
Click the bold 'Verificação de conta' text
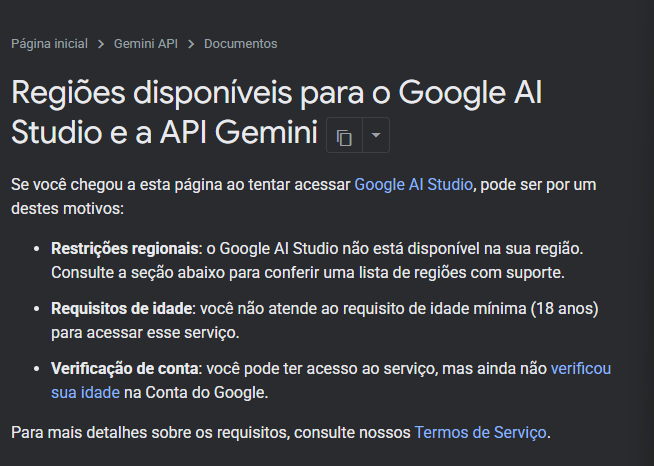(125, 369)
